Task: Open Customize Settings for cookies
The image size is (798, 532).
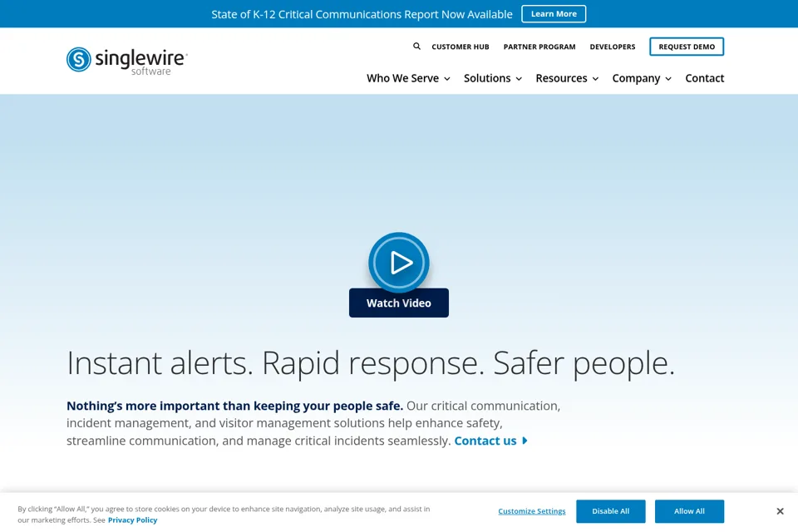Action: (532, 511)
